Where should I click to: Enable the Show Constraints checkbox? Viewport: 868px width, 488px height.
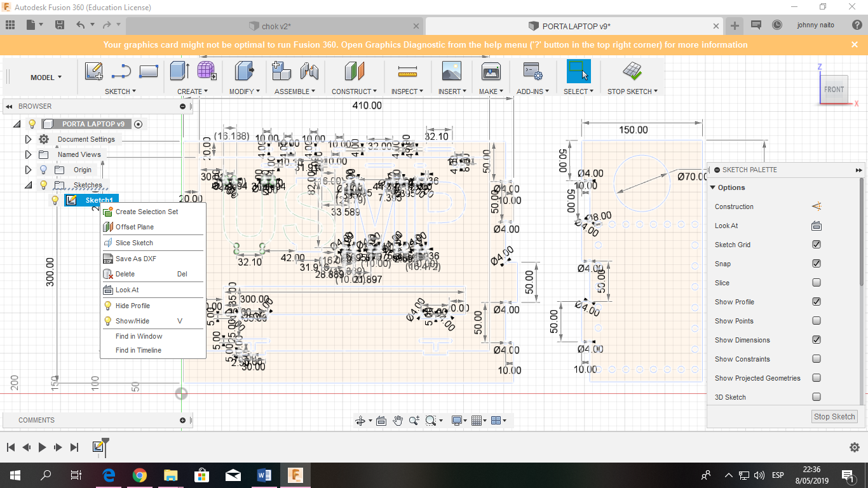pyautogui.click(x=817, y=359)
